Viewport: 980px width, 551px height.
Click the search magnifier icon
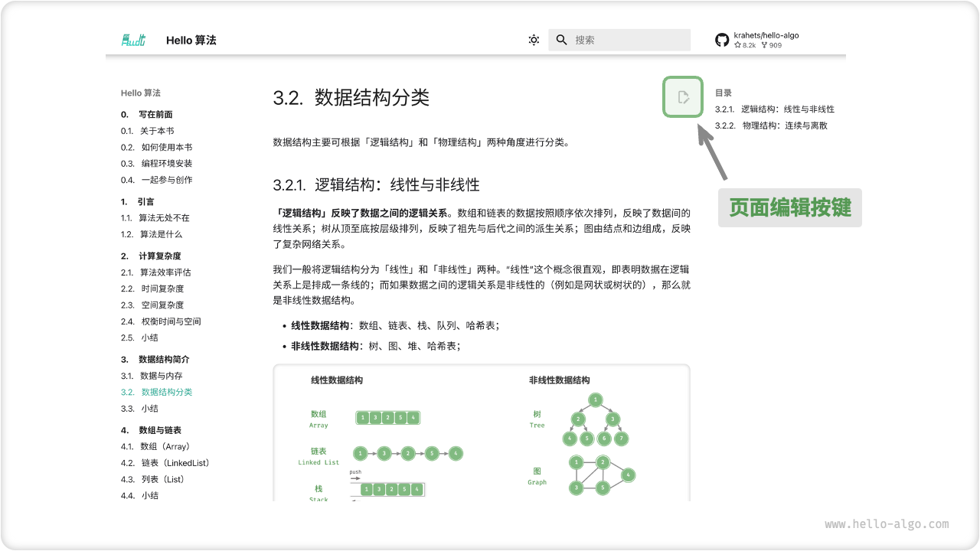[x=562, y=39]
